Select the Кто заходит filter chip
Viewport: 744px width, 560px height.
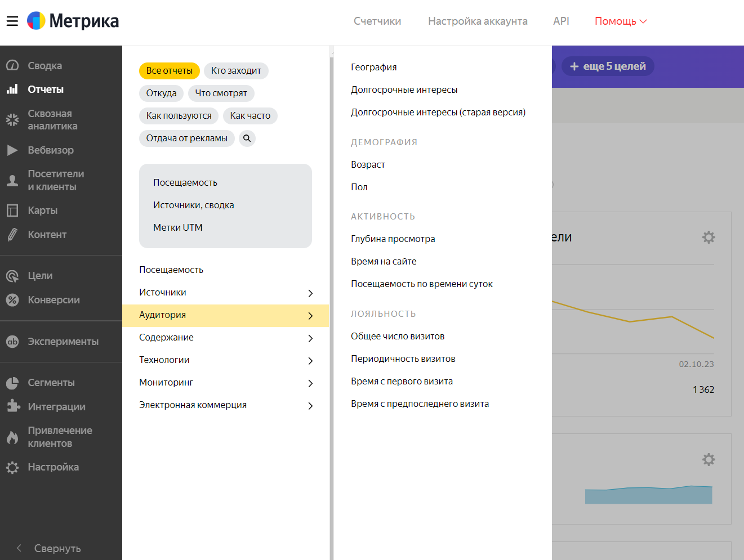236,71
